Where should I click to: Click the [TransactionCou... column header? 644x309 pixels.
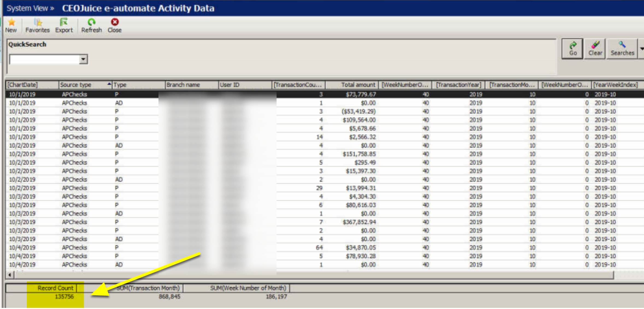point(298,85)
